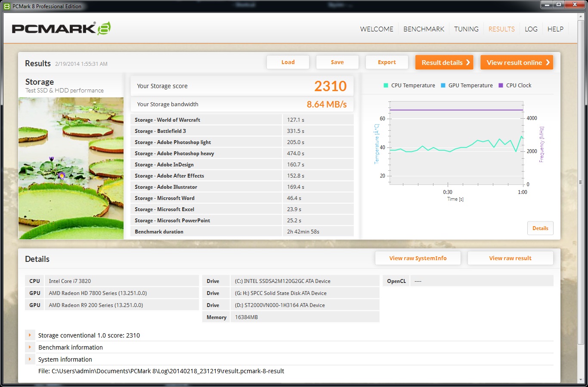Click the result file path text
This screenshot has height=387, width=588.
click(x=161, y=371)
